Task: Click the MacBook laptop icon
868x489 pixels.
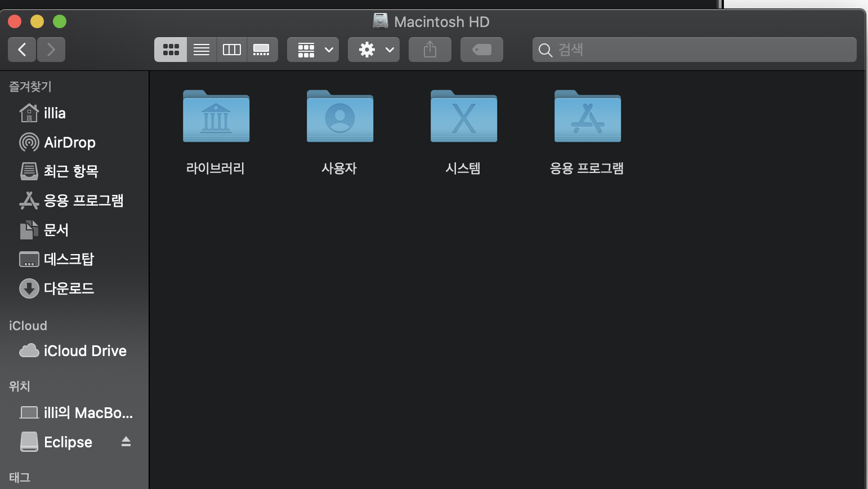Action: coord(29,413)
